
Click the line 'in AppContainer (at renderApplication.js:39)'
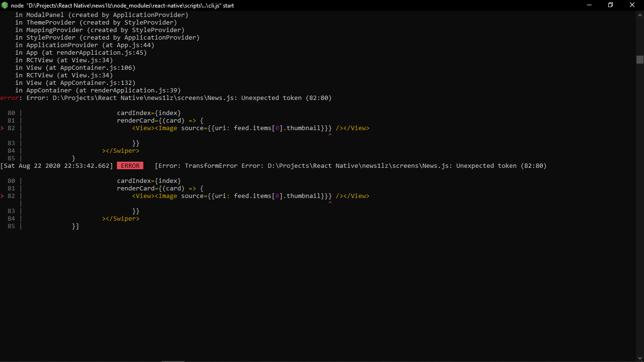point(98,90)
